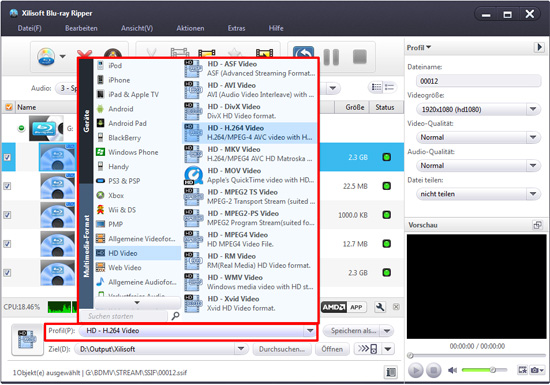Open the Ansicht(V) menu
This screenshot has width=550, height=385.
(x=137, y=28)
